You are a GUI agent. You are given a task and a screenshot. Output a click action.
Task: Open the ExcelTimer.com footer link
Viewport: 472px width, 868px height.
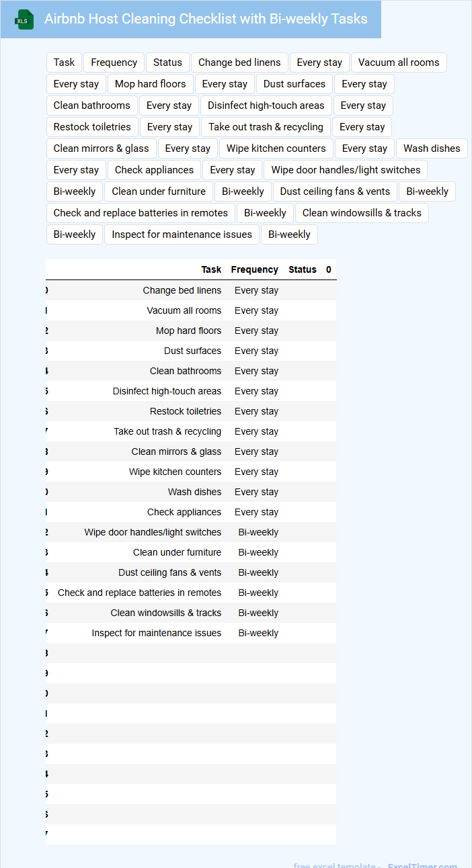tap(422, 865)
